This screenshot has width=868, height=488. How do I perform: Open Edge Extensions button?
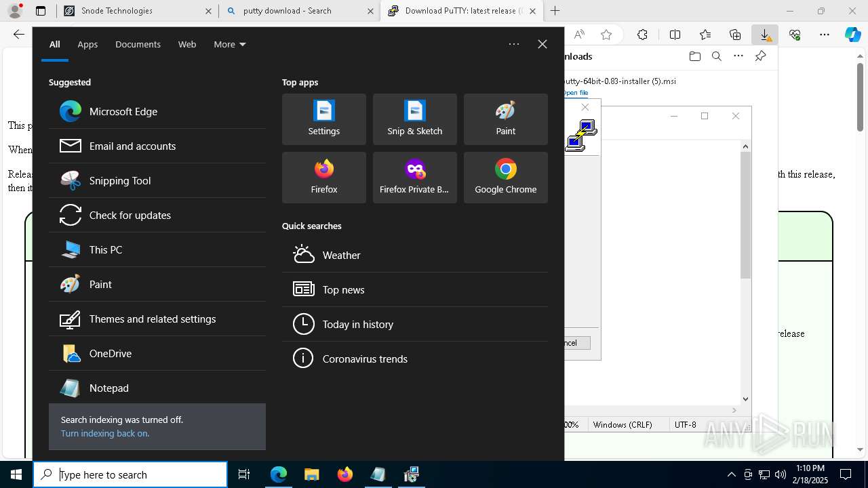pyautogui.click(x=642, y=35)
